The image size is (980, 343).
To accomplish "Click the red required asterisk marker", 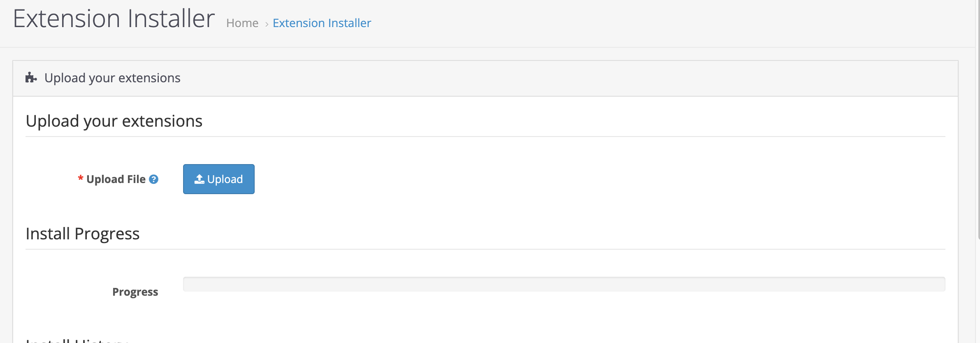I will point(81,178).
